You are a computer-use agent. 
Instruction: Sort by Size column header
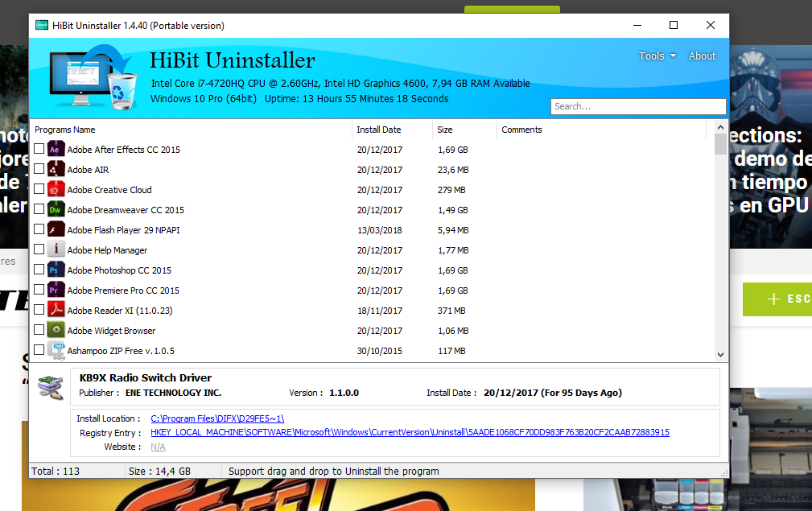pos(464,130)
